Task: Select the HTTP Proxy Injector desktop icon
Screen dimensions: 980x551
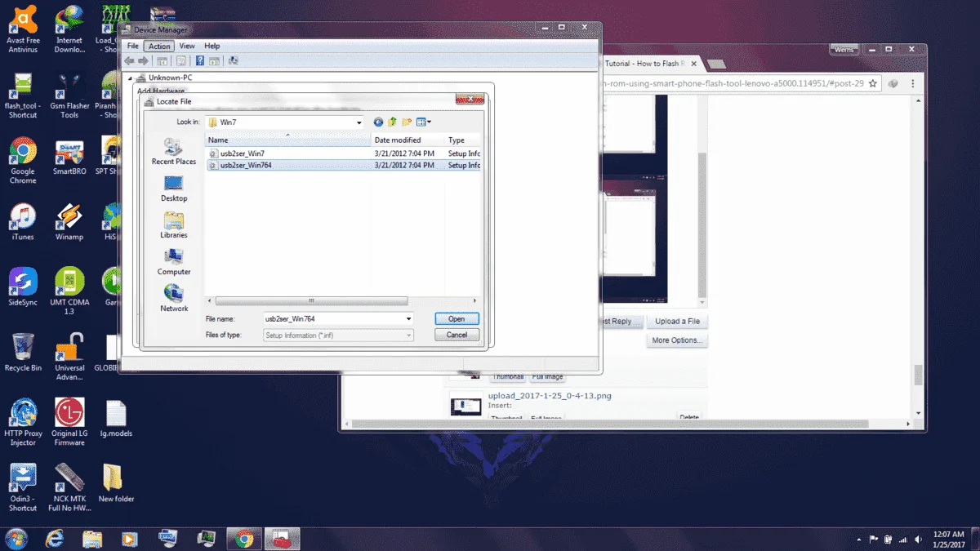Action: tap(23, 422)
